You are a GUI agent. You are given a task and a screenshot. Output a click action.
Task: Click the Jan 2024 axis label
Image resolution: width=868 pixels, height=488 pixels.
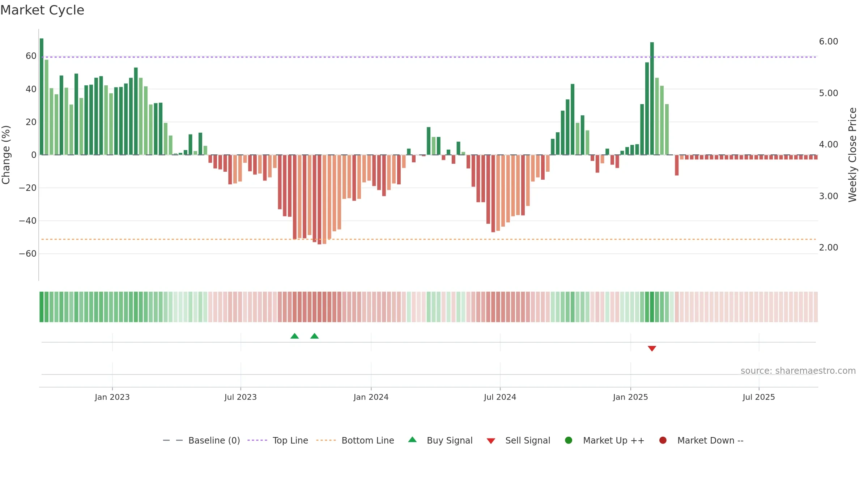point(371,397)
